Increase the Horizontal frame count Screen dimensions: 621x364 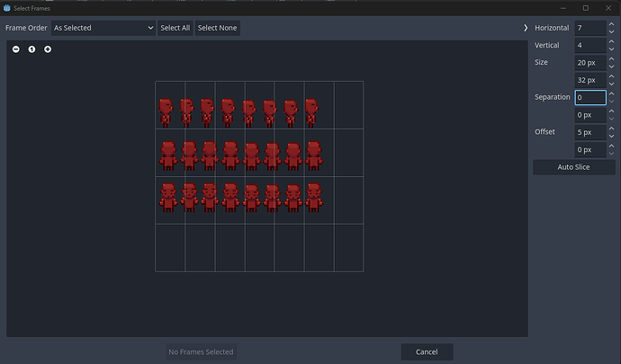click(611, 24)
